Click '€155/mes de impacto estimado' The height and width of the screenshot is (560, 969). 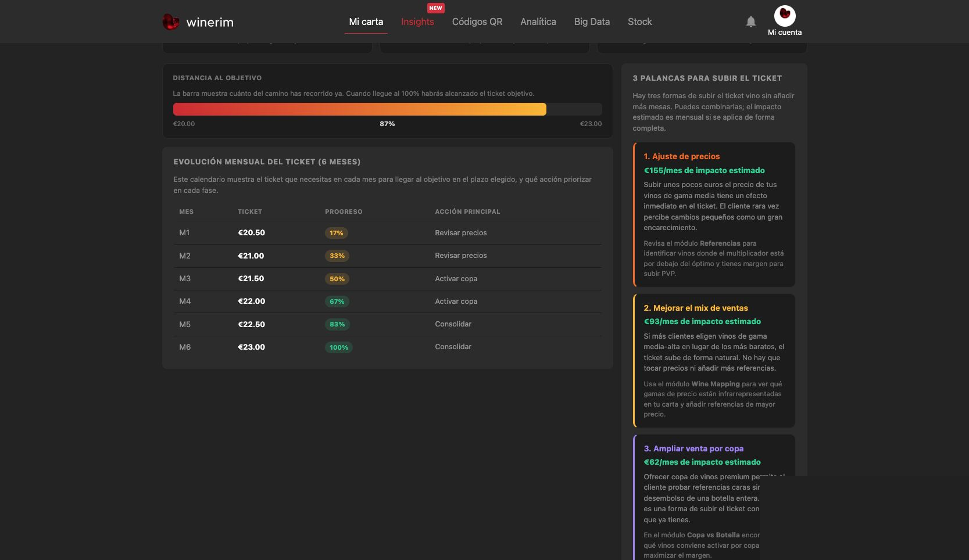[x=704, y=170]
